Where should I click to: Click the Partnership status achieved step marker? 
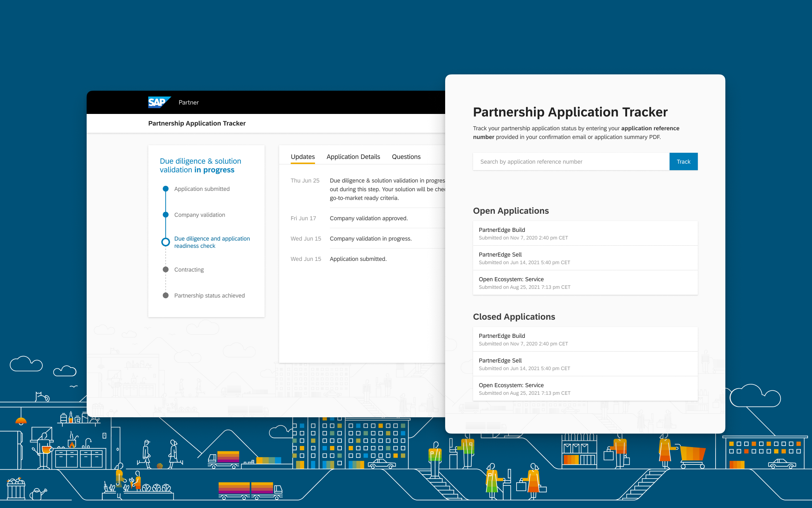click(x=166, y=295)
